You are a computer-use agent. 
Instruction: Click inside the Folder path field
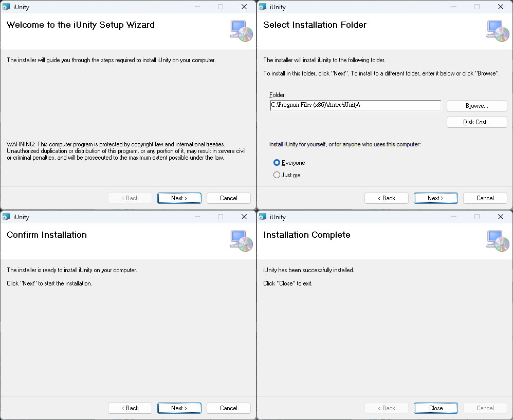tap(355, 105)
